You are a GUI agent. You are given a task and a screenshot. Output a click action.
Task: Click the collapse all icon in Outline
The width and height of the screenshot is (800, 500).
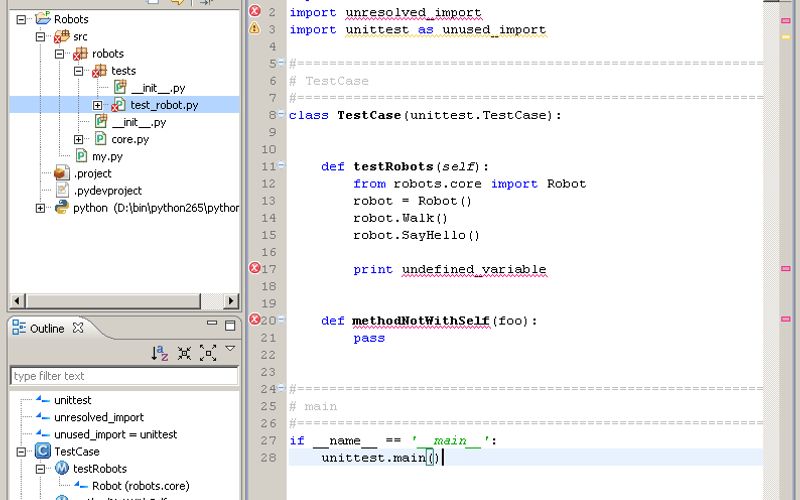[184, 353]
